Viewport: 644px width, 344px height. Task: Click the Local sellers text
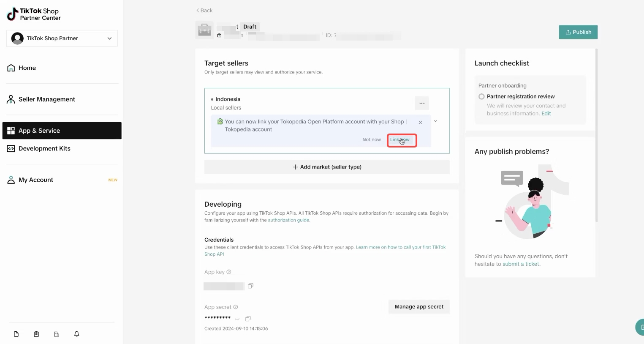pyautogui.click(x=226, y=108)
